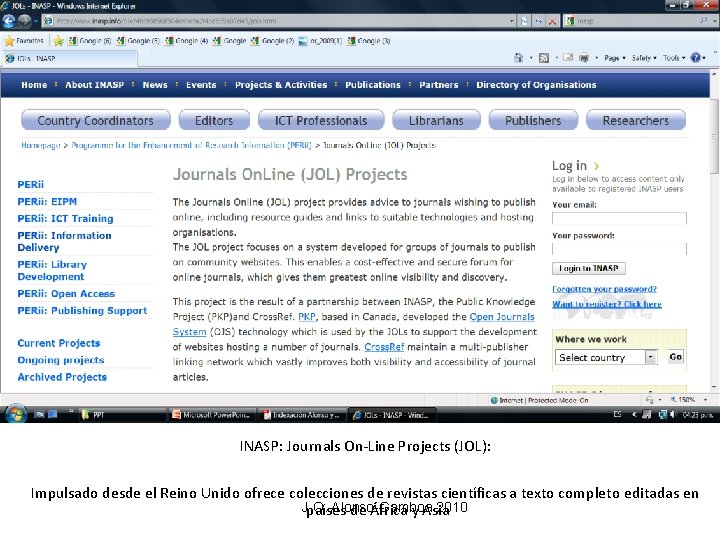Go forward with the browser Forward arrow
The width and height of the screenshot is (720, 540).
coord(24,21)
